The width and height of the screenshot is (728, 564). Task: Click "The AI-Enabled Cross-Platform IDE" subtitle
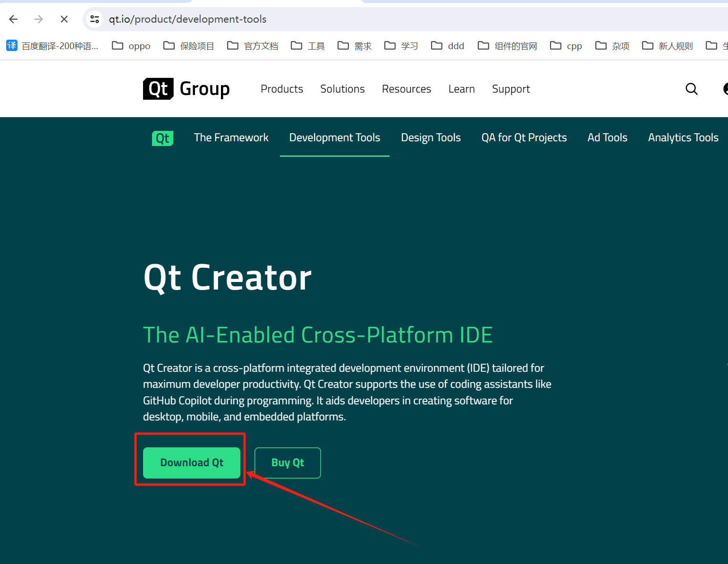(x=318, y=335)
